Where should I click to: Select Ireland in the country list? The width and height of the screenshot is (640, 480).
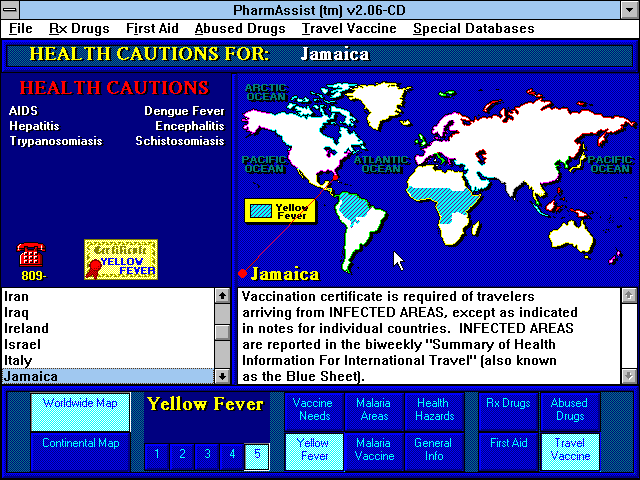tap(108, 329)
